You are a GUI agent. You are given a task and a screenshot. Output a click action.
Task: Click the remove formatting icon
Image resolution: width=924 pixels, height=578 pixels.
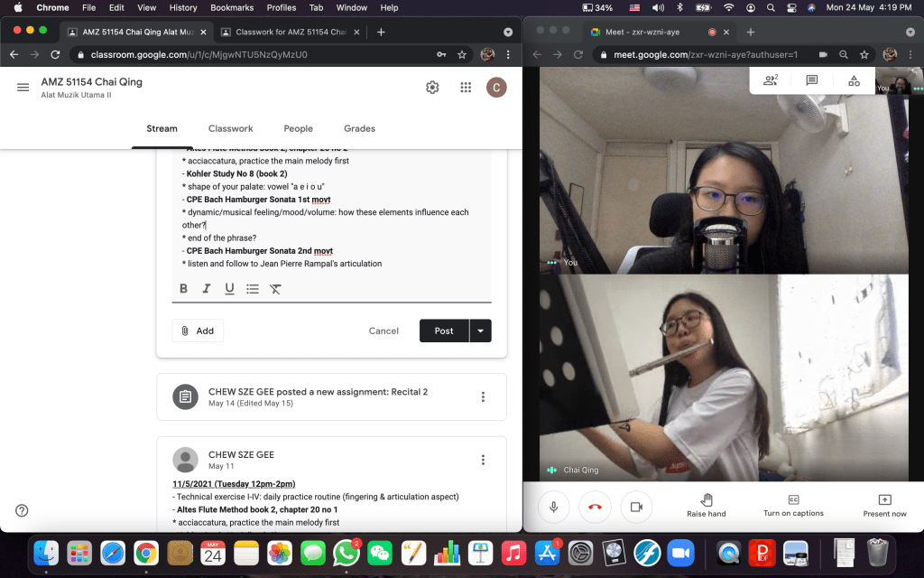(x=275, y=289)
